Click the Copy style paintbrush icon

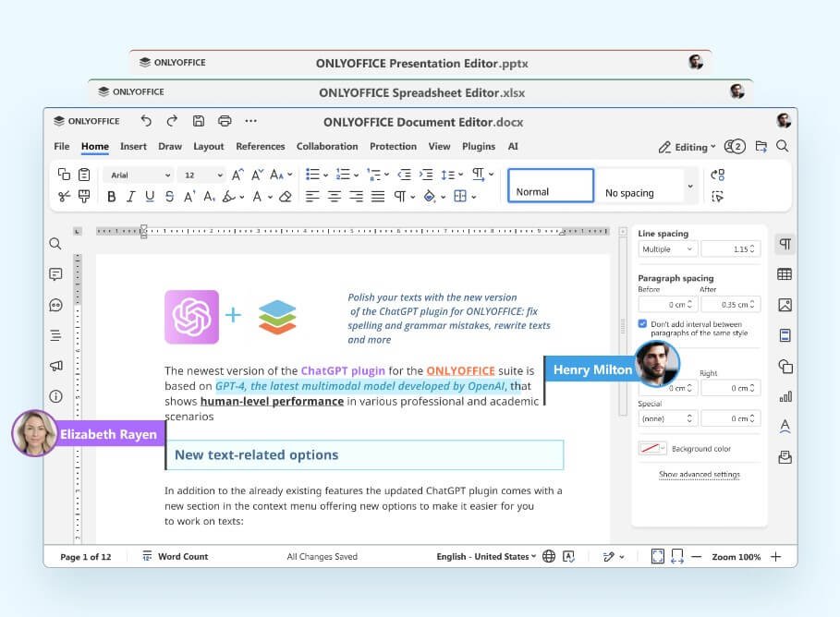click(x=84, y=197)
